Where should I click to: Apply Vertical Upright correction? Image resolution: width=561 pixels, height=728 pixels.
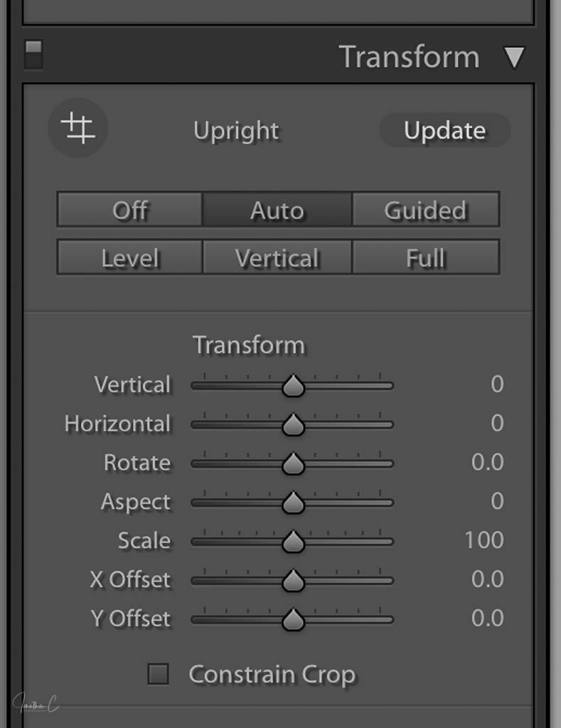[277, 257]
